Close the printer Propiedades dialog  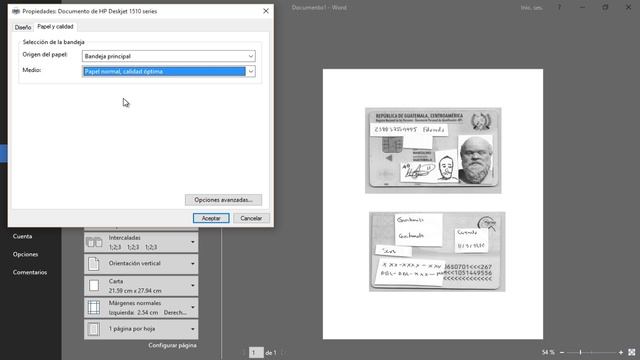point(266,11)
